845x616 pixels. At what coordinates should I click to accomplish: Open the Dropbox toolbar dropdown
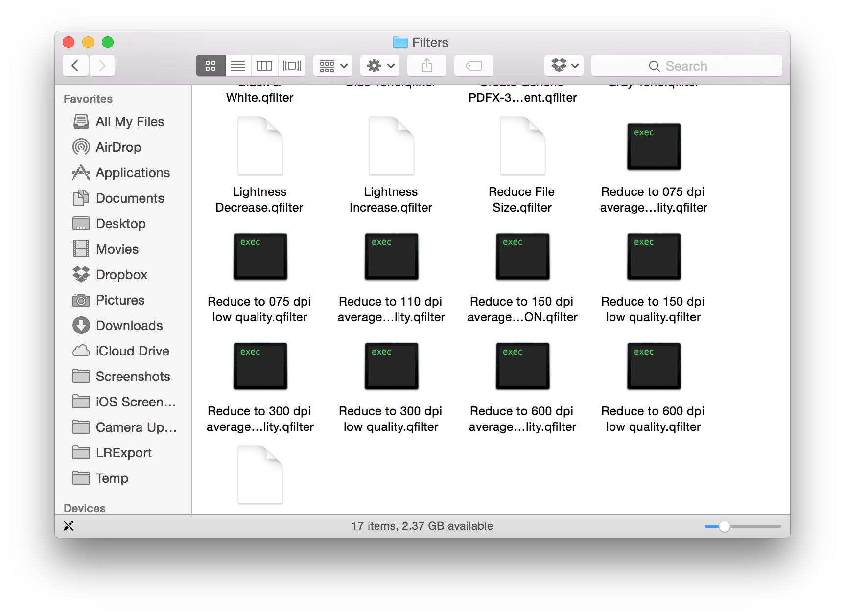point(564,66)
